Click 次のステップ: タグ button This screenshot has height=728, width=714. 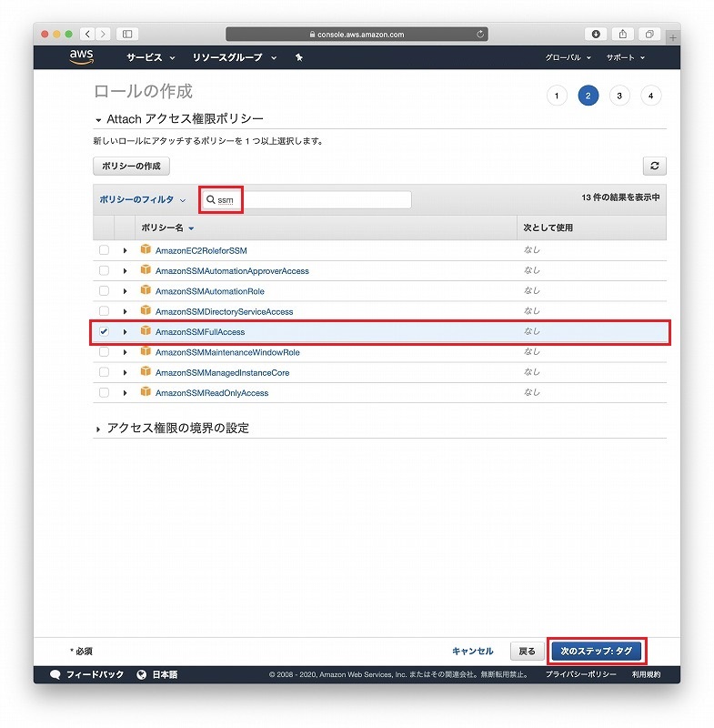tap(596, 651)
